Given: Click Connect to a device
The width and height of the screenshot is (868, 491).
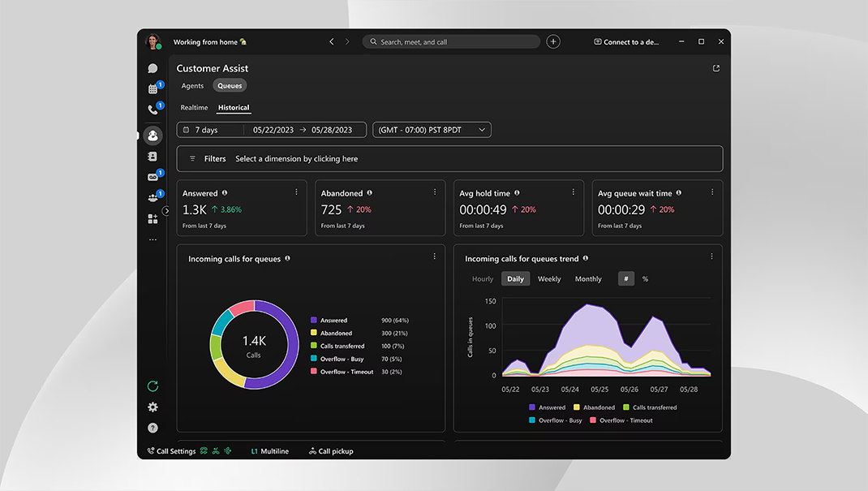Looking at the screenshot, I should (x=626, y=42).
